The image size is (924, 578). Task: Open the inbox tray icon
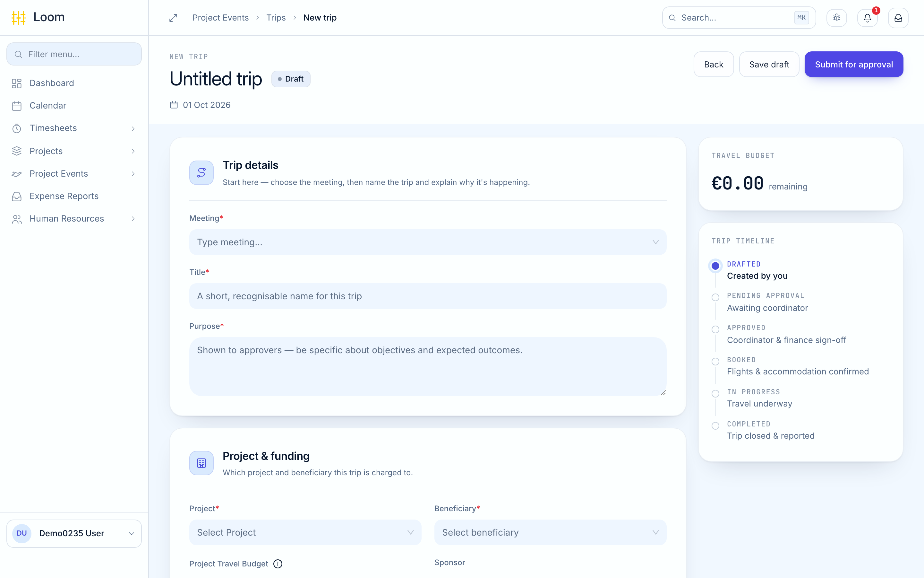coord(898,18)
